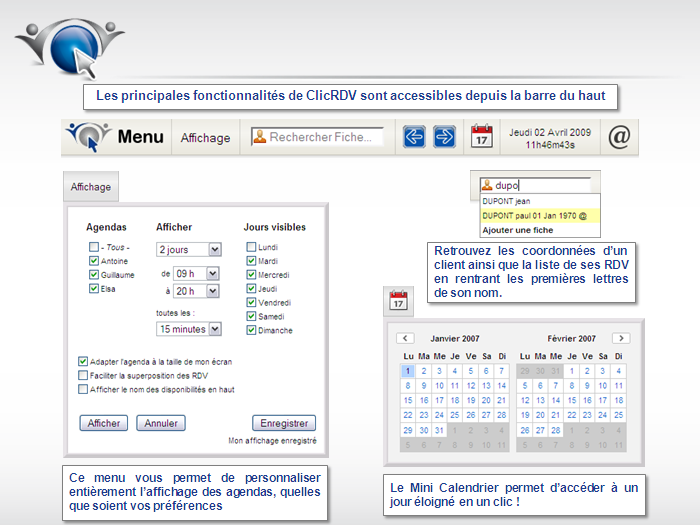Click Mon affichage enregistré link
Viewport: 700px width, 525px height.
click(x=272, y=441)
